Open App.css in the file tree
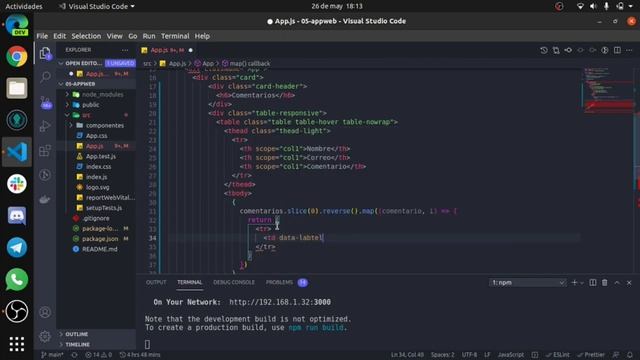The height and width of the screenshot is (360, 640). coord(97,136)
